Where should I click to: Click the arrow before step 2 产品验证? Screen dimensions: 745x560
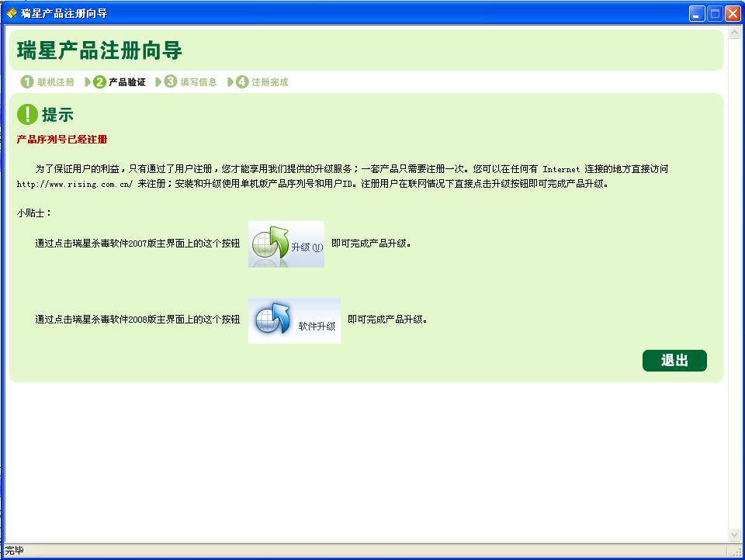88,82
